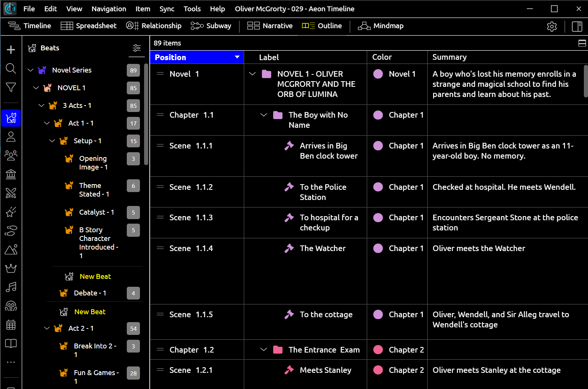Open the search magnifier in sidebar
Screen dimensions: 588x389
[11, 68]
